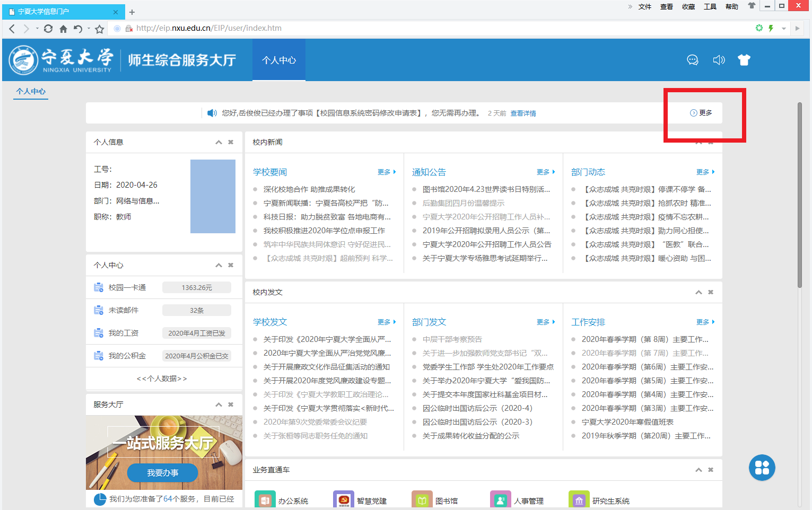Click the browser forward arrow
812x510 pixels.
pos(26,29)
